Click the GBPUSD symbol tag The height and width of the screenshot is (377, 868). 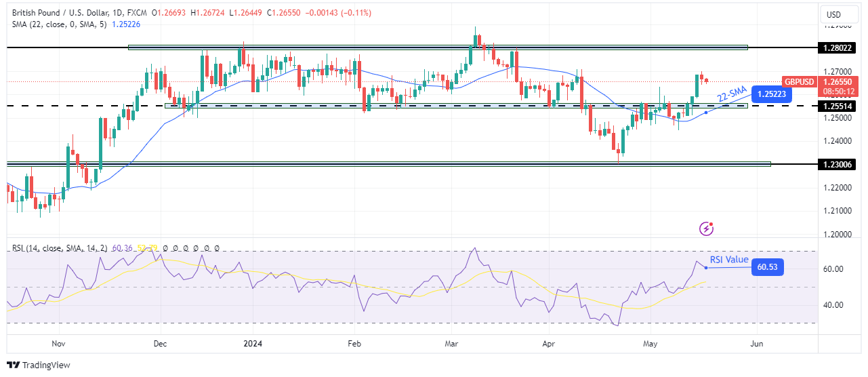point(798,80)
